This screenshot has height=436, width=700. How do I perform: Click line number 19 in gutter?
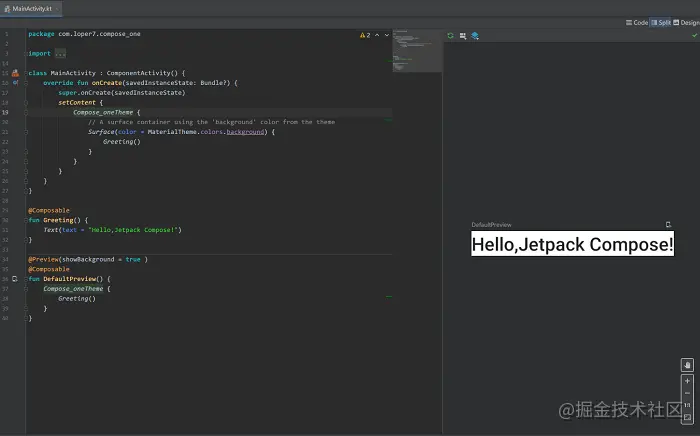tap(5, 112)
